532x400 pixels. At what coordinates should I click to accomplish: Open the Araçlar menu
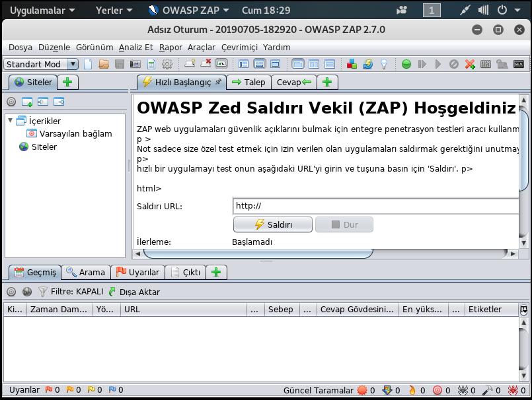[201, 47]
